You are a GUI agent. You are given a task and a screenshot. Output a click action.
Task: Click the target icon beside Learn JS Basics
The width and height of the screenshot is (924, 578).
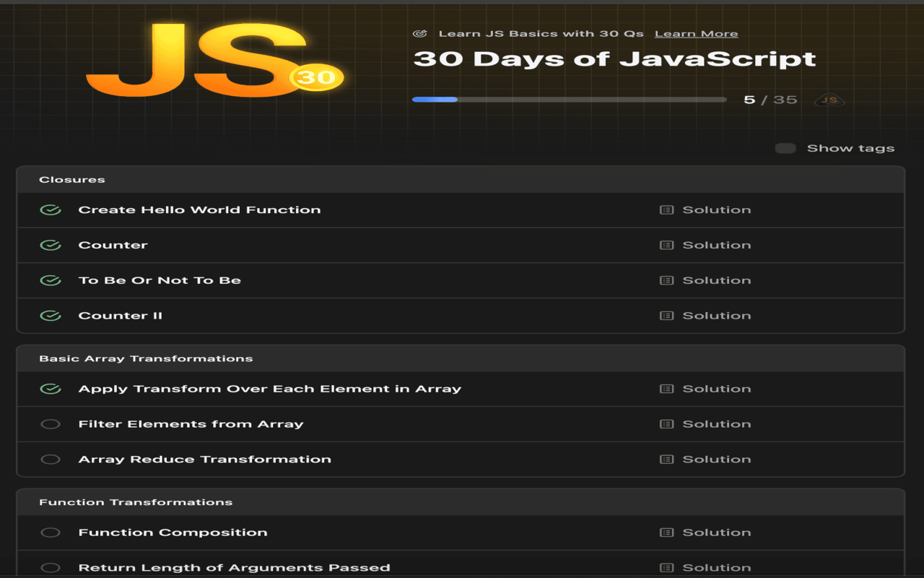click(419, 34)
